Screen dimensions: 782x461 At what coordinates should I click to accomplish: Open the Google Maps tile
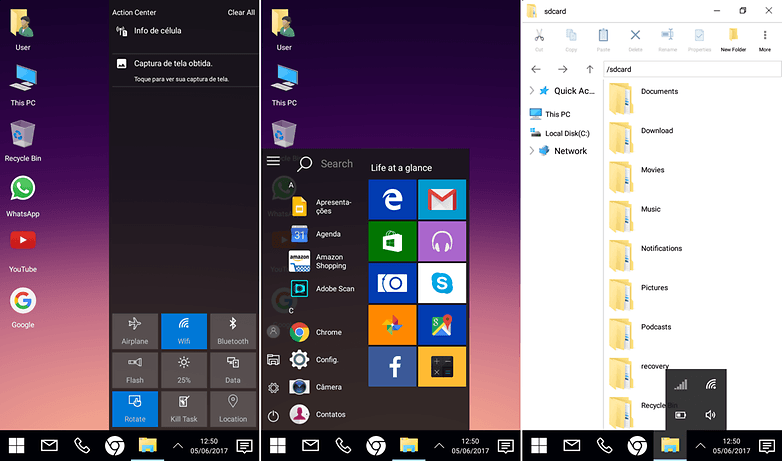pyautogui.click(x=442, y=325)
